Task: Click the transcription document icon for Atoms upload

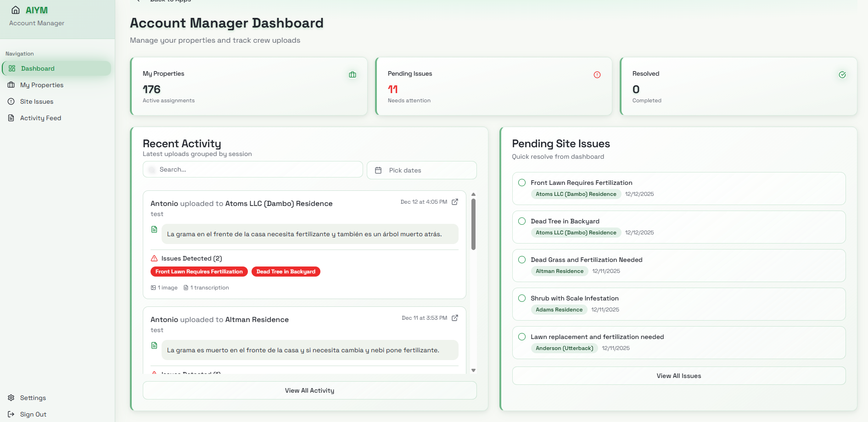Action: (x=154, y=229)
